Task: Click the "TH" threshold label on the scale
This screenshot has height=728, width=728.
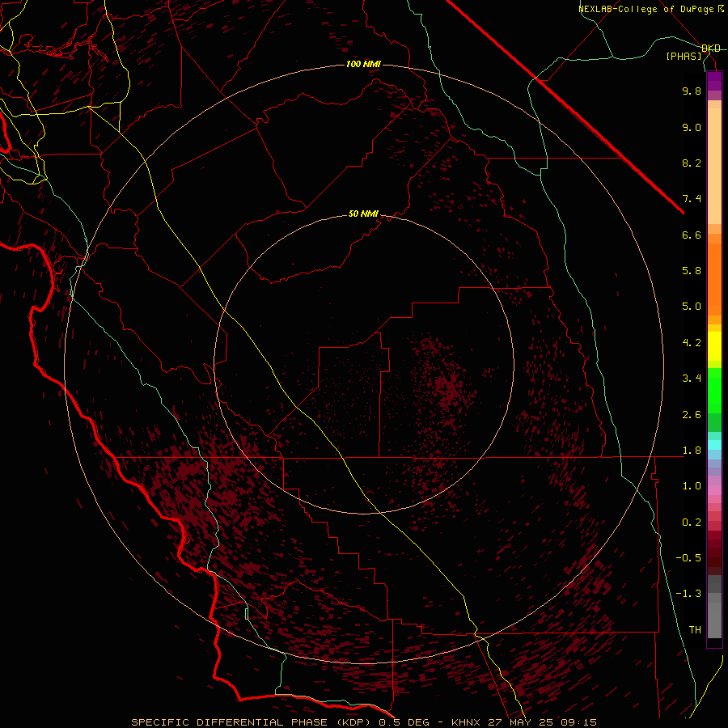Action: point(695,630)
